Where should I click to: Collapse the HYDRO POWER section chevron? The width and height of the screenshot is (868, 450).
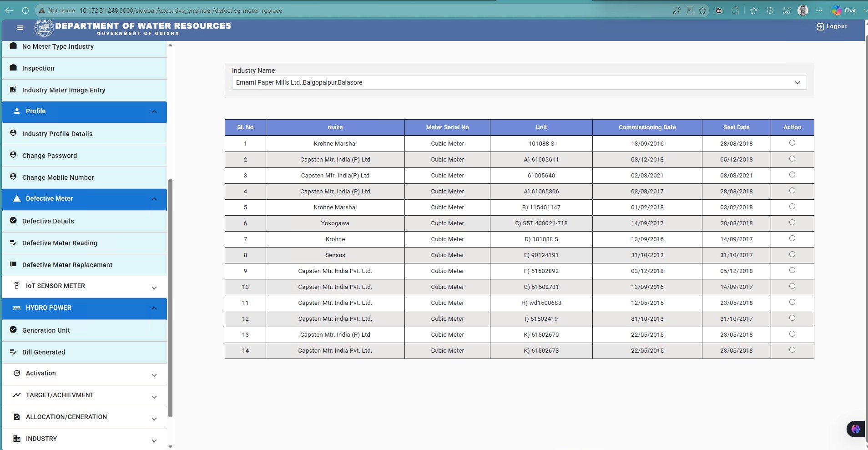[154, 308]
